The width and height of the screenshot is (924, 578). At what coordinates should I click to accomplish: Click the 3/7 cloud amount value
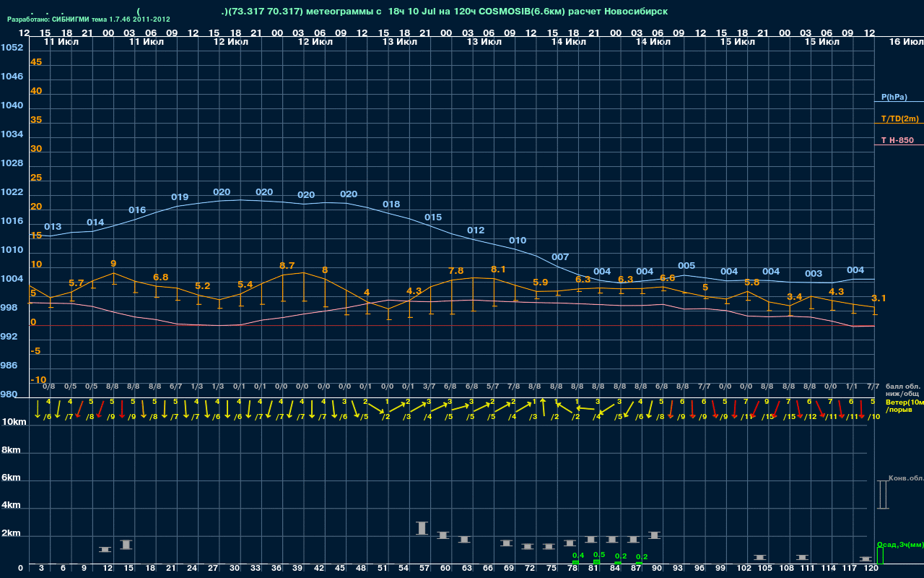click(x=430, y=387)
